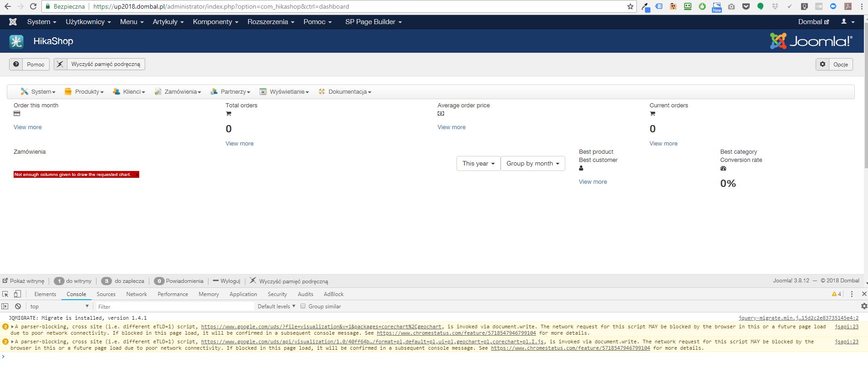Open the user account menu icon
This screenshot has height=387, width=868.
[x=848, y=22]
